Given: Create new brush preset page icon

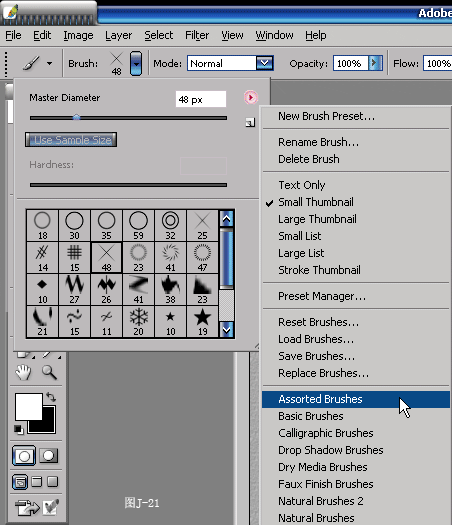Looking at the screenshot, I should pyautogui.click(x=250, y=122).
